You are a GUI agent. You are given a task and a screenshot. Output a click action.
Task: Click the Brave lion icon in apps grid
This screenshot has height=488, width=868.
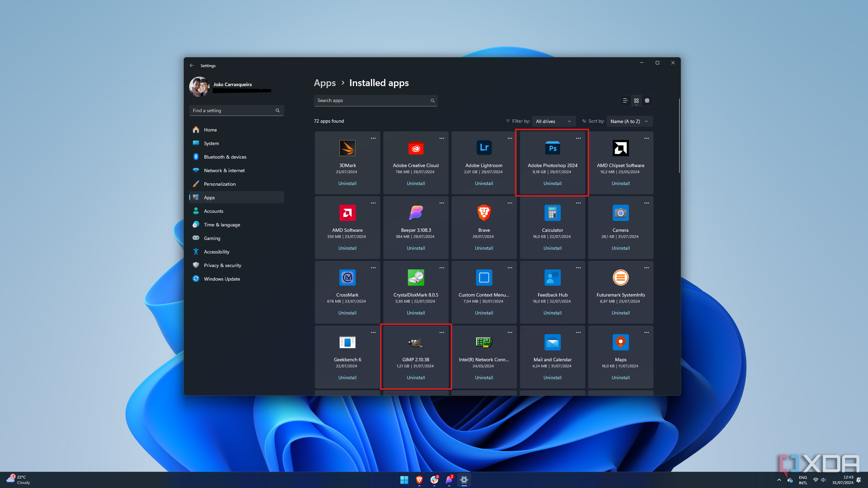[x=484, y=213]
